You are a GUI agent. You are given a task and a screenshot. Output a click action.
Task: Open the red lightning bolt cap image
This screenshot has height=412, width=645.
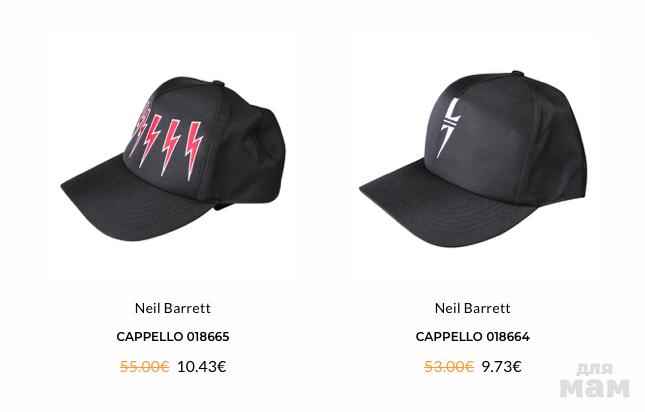(173, 159)
